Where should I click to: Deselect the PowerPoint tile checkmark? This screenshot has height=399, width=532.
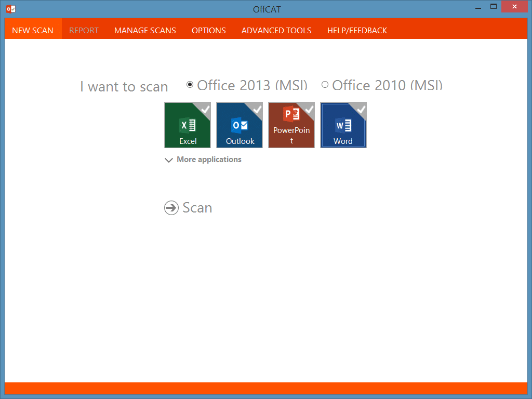(309, 109)
